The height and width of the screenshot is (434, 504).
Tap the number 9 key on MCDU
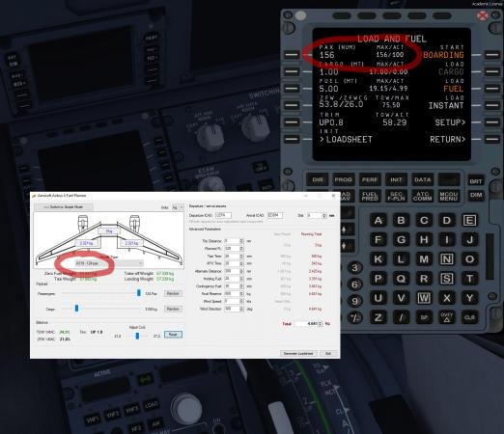(354, 301)
